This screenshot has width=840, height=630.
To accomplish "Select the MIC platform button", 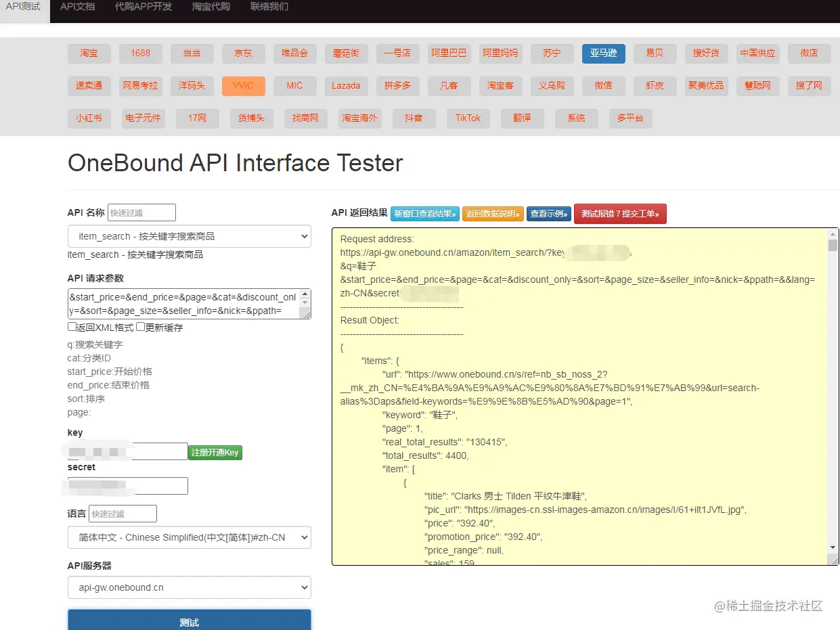I will click(295, 86).
